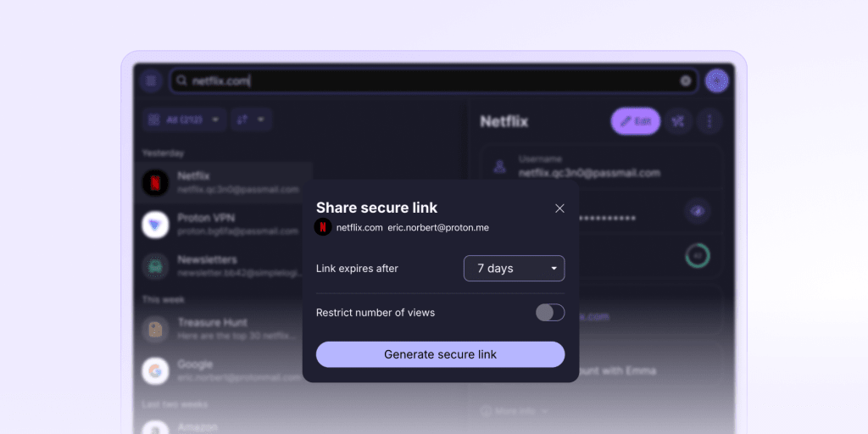
Task: Click the circular 2FA countdown timer
Action: point(698,256)
